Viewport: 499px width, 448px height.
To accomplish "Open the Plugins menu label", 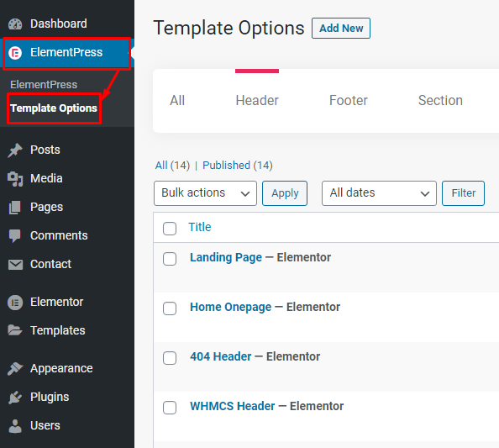I will click(x=50, y=397).
